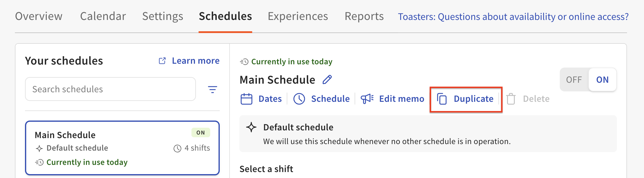Click the external link icon beside Learn more

pyautogui.click(x=162, y=61)
